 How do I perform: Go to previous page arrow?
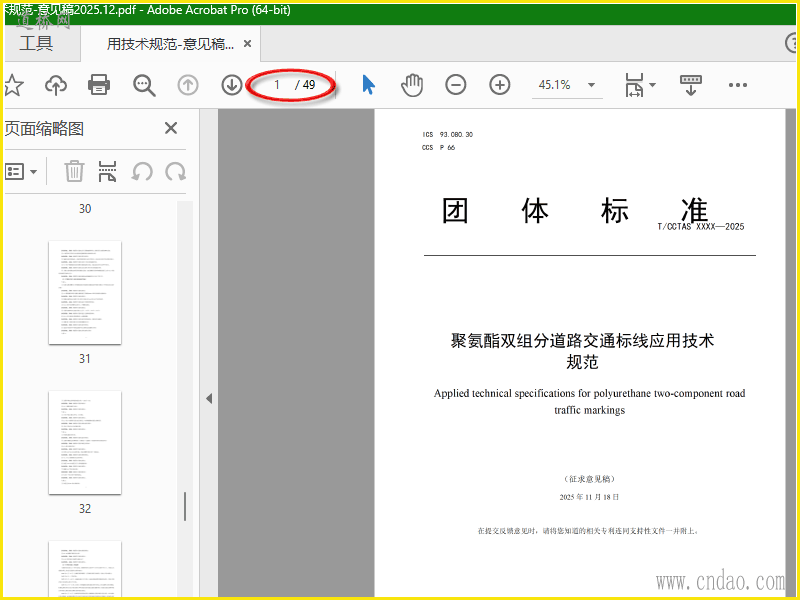tap(188, 85)
